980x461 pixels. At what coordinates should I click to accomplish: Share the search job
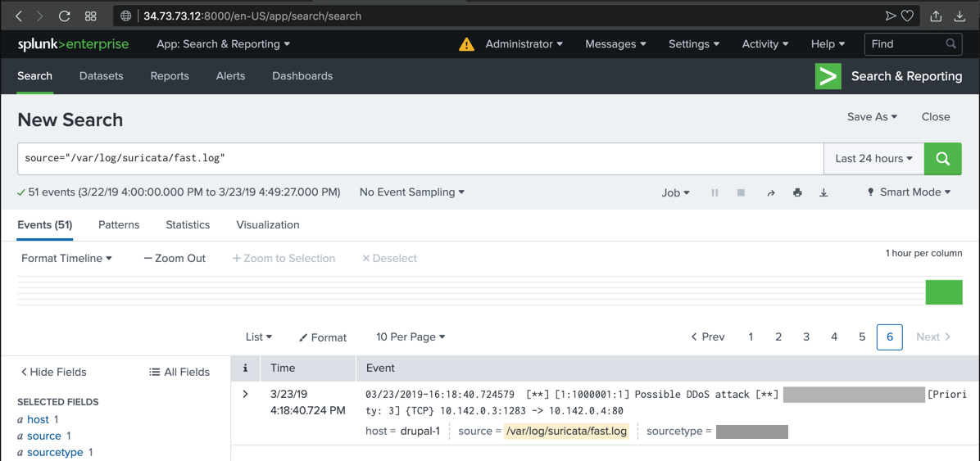(770, 192)
